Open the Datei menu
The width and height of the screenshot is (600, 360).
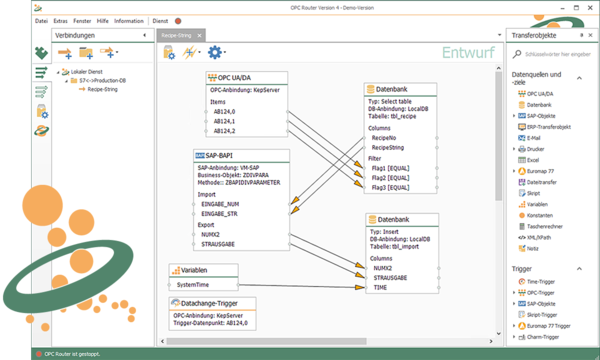[x=41, y=21]
